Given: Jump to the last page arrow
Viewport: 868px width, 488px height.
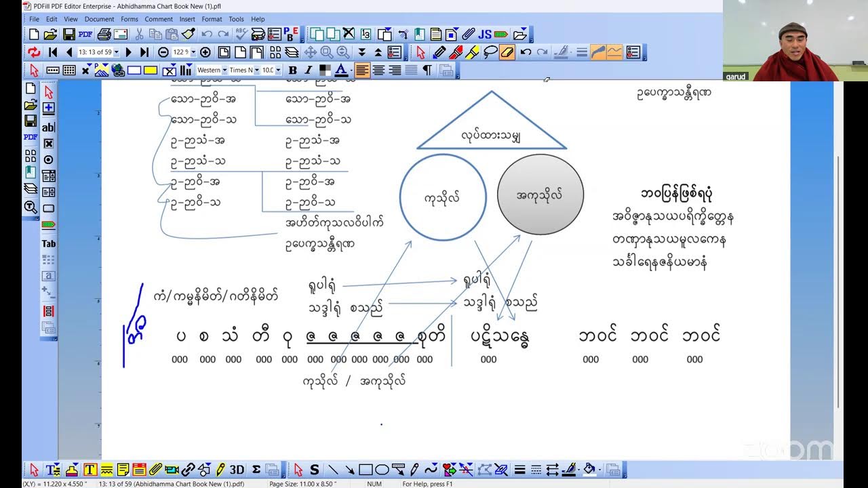Looking at the screenshot, I should point(144,52).
